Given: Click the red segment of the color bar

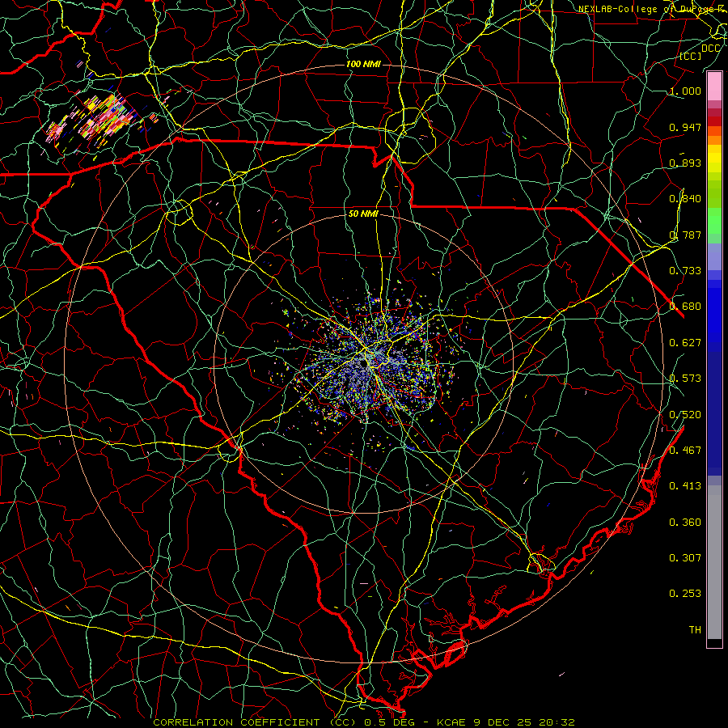Looking at the screenshot, I should pyautogui.click(x=714, y=121).
